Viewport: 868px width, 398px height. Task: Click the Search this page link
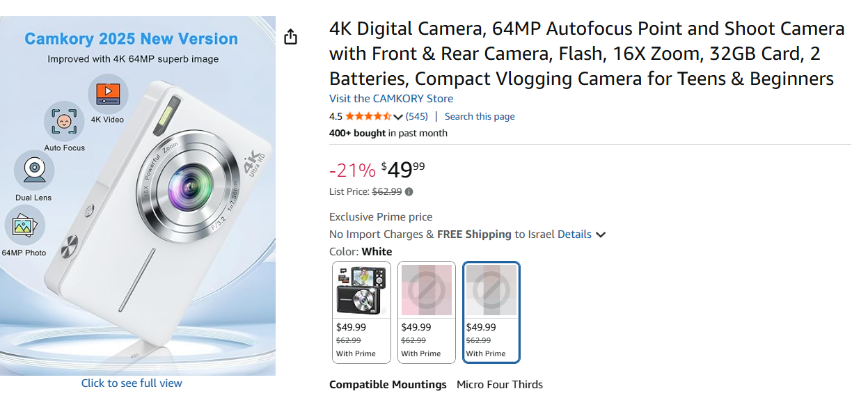(480, 116)
